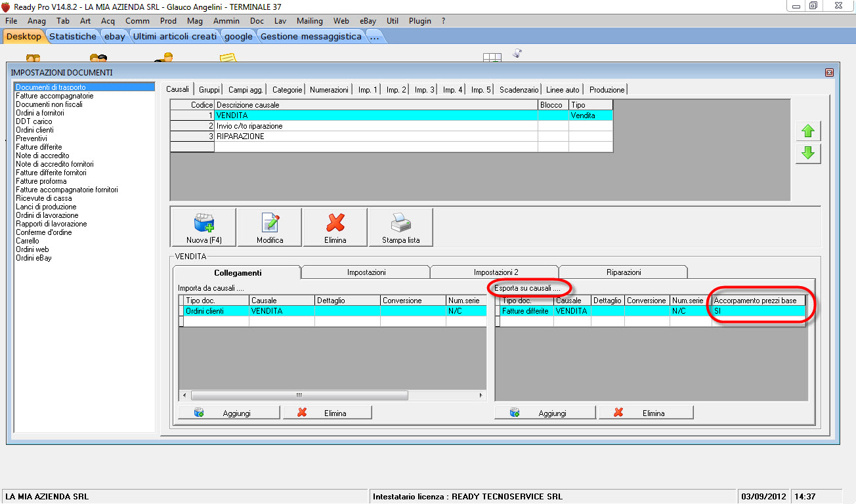Select Preventivi in document list
The width and height of the screenshot is (856, 504).
click(x=32, y=138)
